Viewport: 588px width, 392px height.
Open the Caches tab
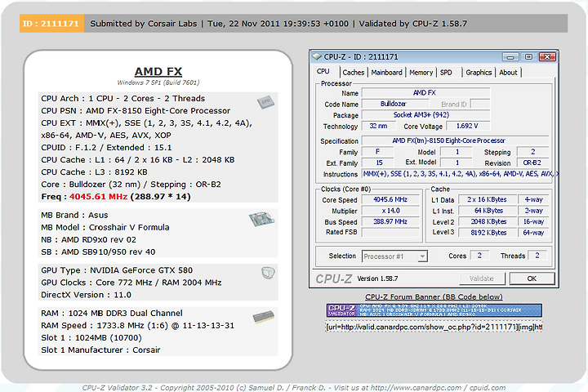coord(354,73)
